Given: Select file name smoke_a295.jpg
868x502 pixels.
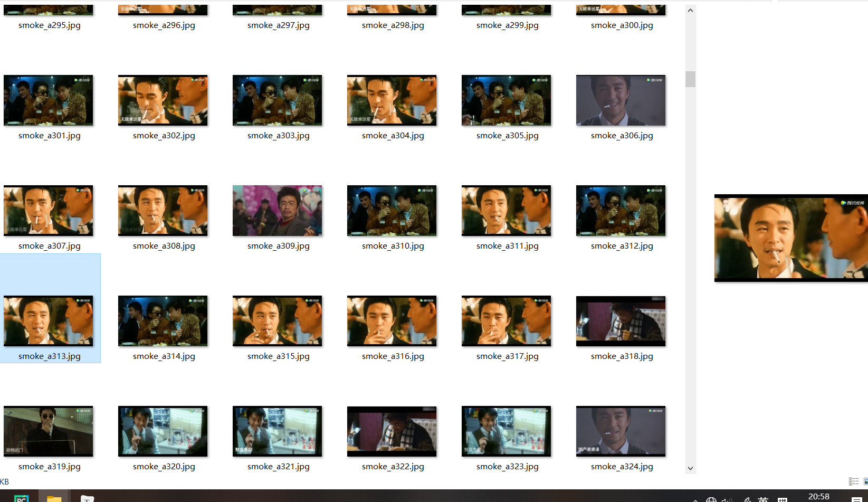Looking at the screenshot, I should pos(50,25).
